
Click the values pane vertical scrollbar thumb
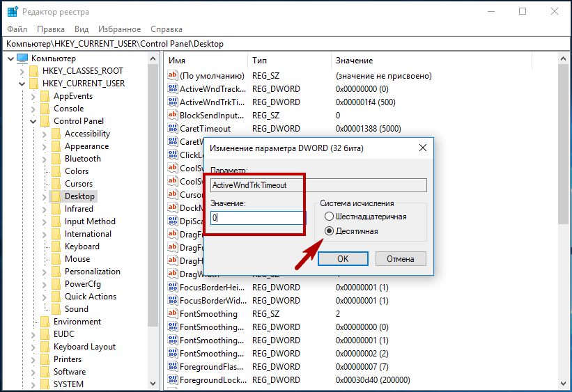[563, 145]
